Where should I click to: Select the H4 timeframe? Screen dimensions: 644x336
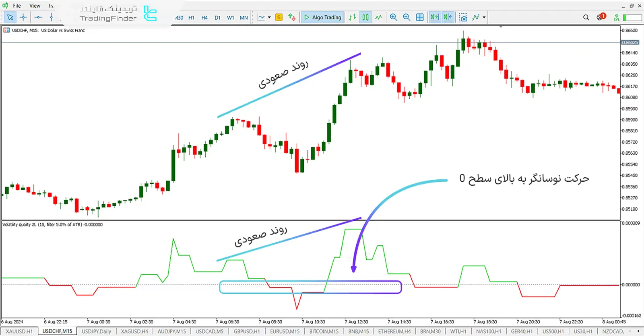(204, 18)
